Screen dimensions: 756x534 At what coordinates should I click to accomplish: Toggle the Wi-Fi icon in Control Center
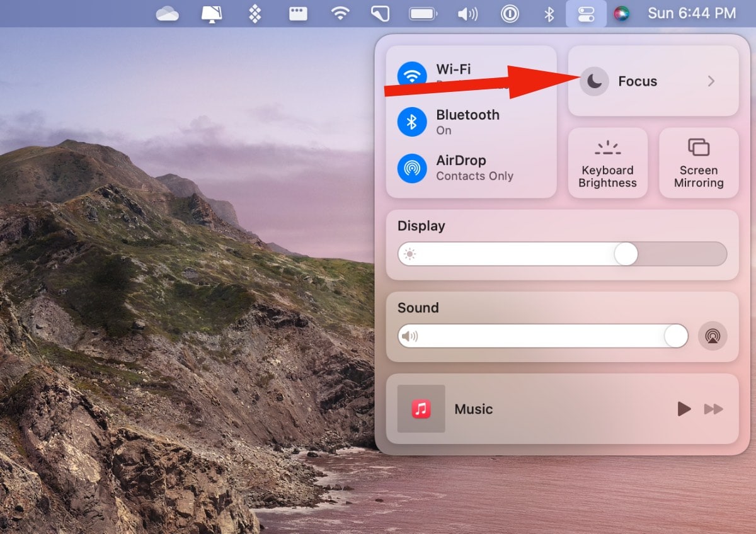point(412,76)
